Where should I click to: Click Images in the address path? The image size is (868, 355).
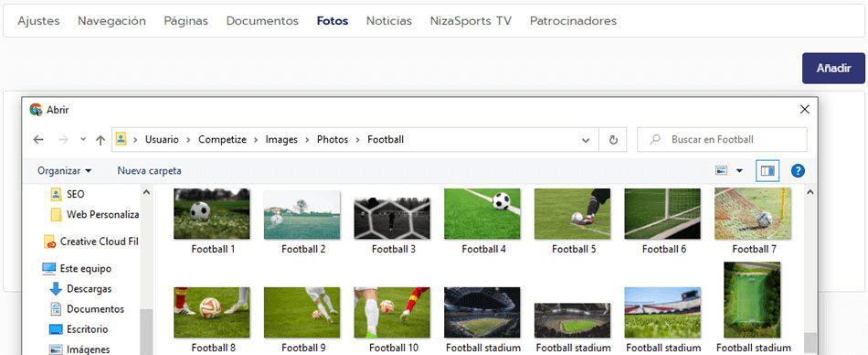(281, 140)
